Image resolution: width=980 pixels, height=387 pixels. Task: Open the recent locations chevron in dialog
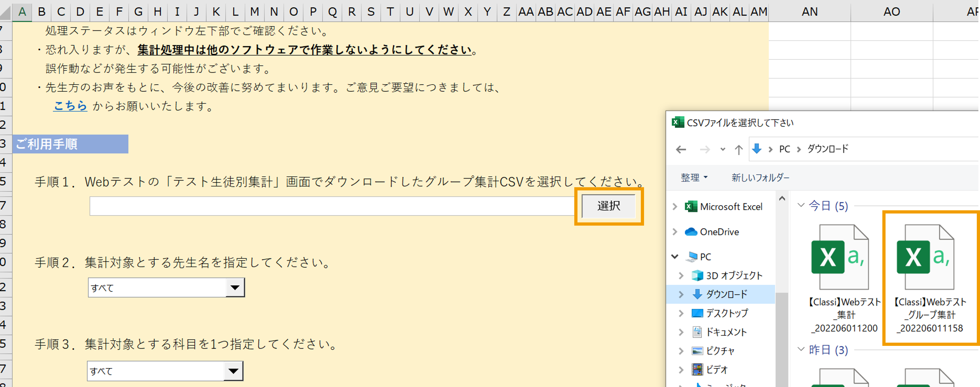click(722, 149)
